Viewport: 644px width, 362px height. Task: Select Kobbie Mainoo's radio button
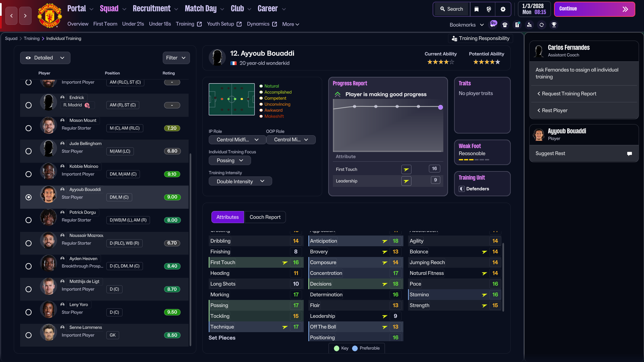pos(29,174)
